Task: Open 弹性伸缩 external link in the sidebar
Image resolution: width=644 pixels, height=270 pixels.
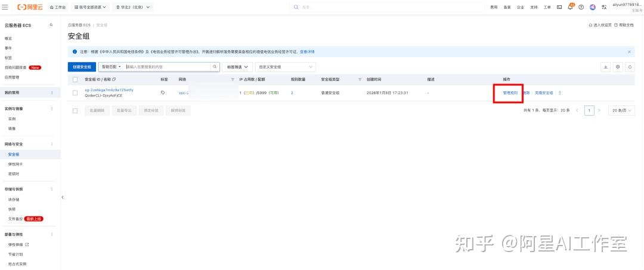Action: (18, 244)
